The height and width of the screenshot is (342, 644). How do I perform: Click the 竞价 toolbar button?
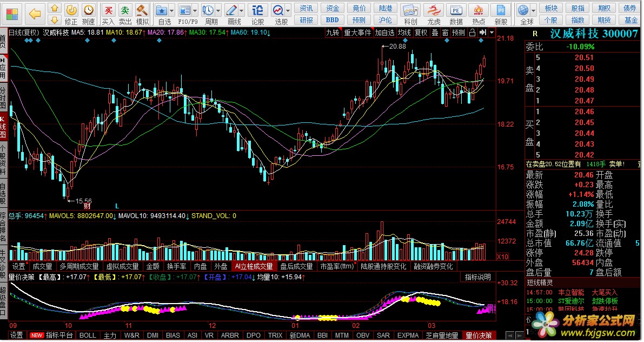point(359,8)
